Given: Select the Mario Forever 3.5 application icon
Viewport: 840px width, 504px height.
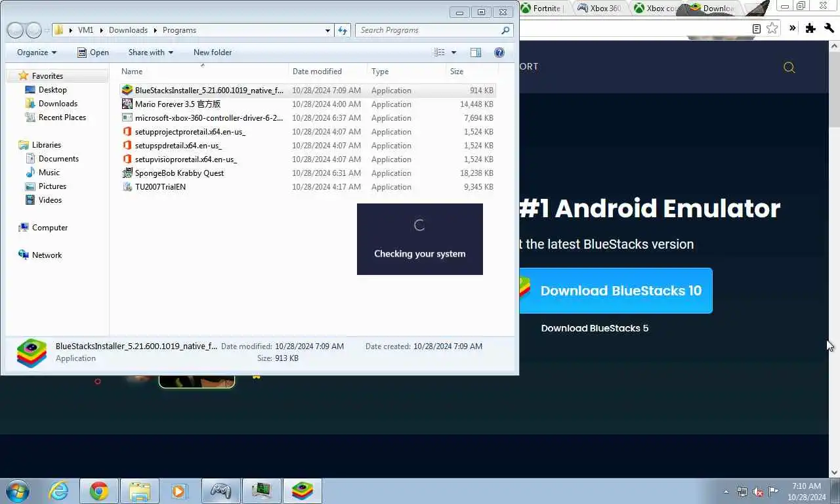Looking at the screenshot, I should [127, 104].
